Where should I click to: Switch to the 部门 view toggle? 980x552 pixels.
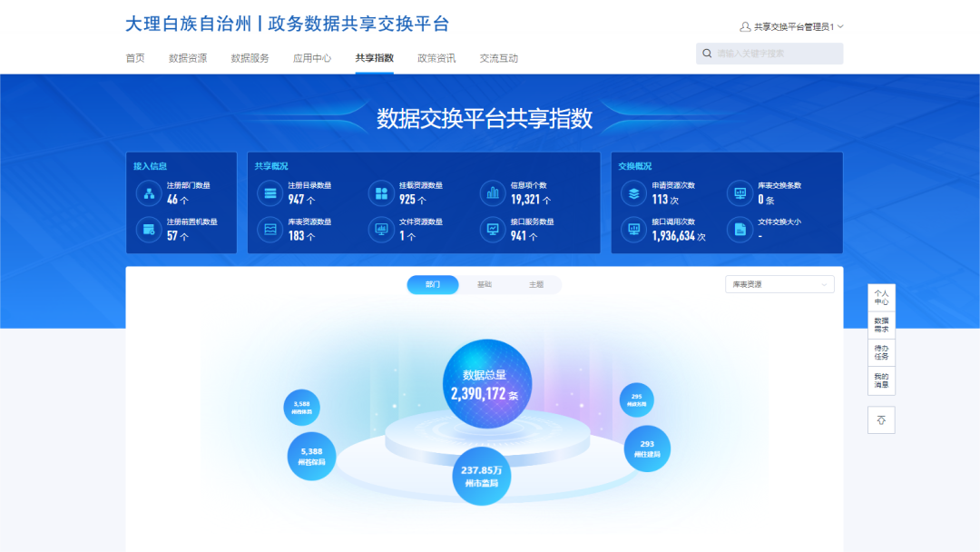433,285
